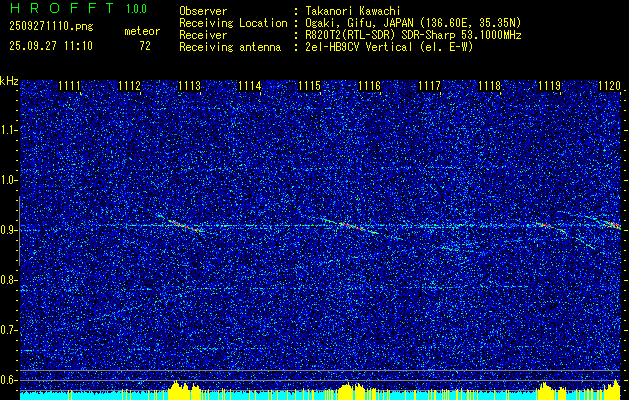The height and width of the screenshot is (400, 629).
Task: Click the Receiving Location label
Action: click(233, 23)
